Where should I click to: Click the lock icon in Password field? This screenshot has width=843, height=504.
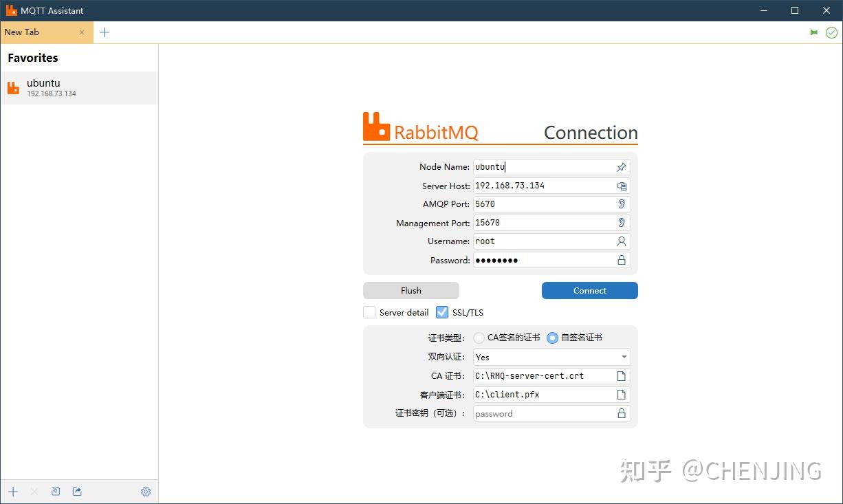tap(621, 260)
